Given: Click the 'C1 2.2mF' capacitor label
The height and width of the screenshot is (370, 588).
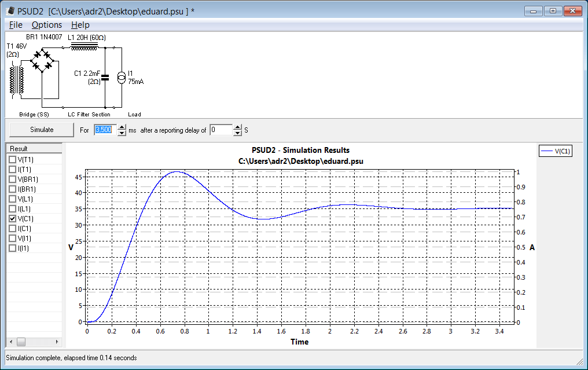Looking at the screenshot, I should coord(87,73).
